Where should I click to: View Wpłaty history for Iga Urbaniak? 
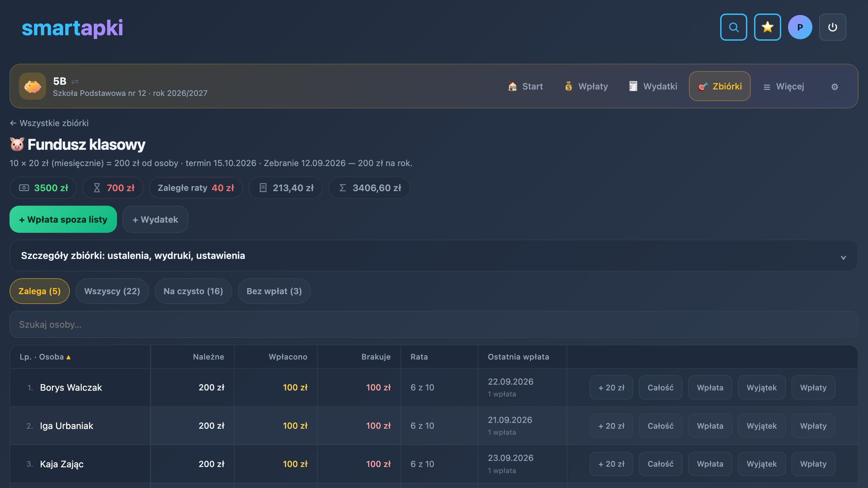(813, 426)
